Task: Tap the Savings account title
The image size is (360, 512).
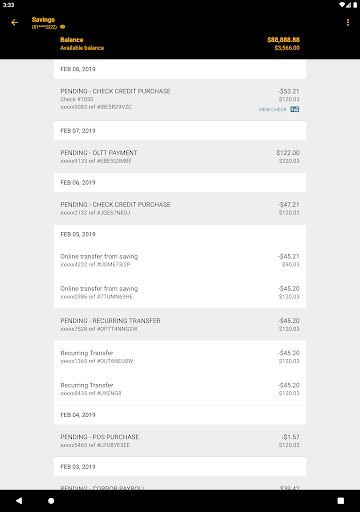Action: 43,20
